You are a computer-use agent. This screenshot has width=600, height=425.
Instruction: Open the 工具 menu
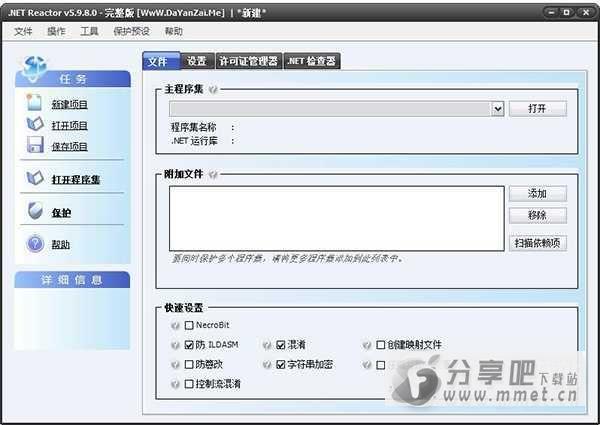pyautogui.click(x=89, y=31)
